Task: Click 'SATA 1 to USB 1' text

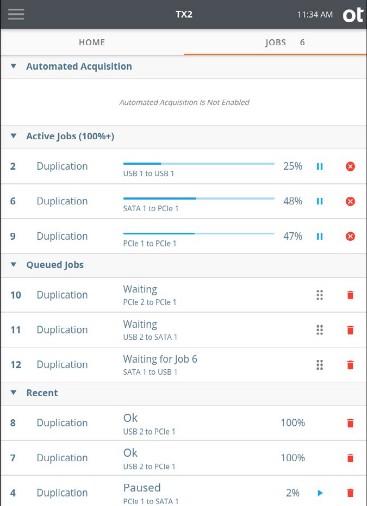Action: pos(150,372)
